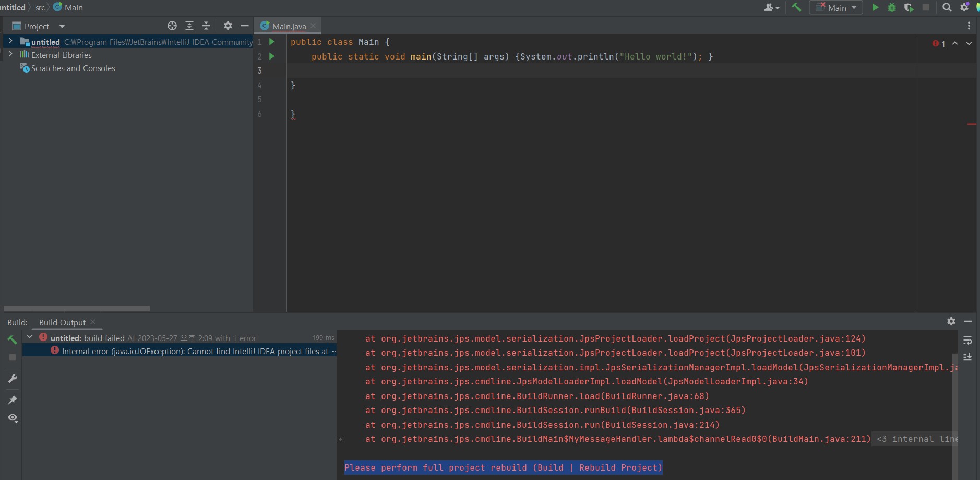Toggle soft-wrap in build output
980x480 pixels.
point(967,341)
